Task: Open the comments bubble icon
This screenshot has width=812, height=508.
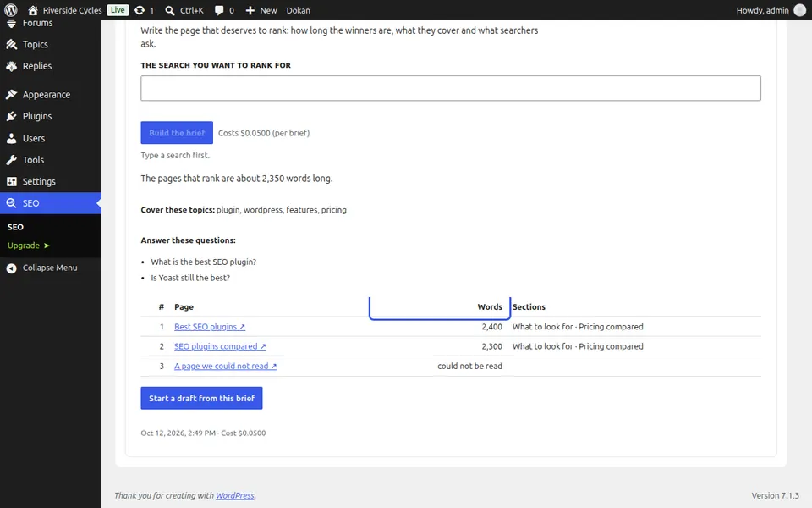Action: [219, 10]
